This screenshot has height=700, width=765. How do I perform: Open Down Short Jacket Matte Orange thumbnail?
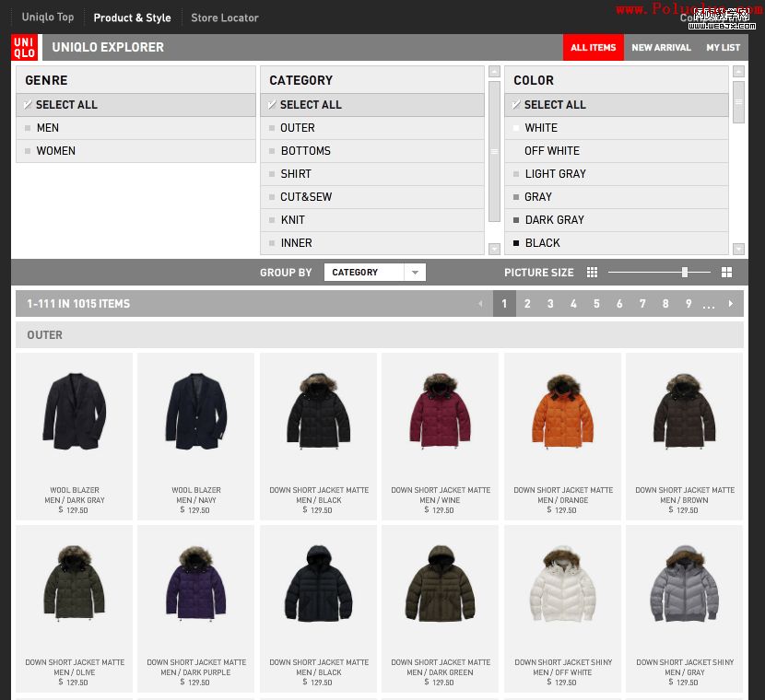pyautogui.click(x=563, y=437)
